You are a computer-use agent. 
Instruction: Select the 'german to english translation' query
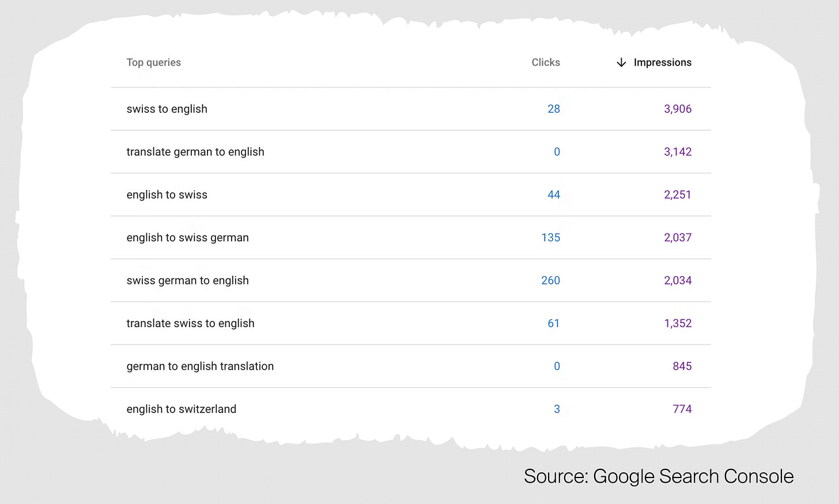click(x=200, y=366)
